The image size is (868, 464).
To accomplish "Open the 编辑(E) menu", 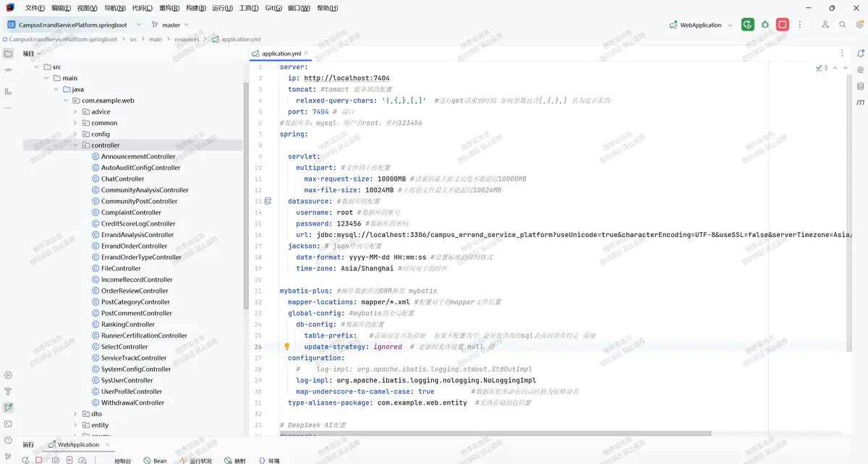I will pos(61,8).
